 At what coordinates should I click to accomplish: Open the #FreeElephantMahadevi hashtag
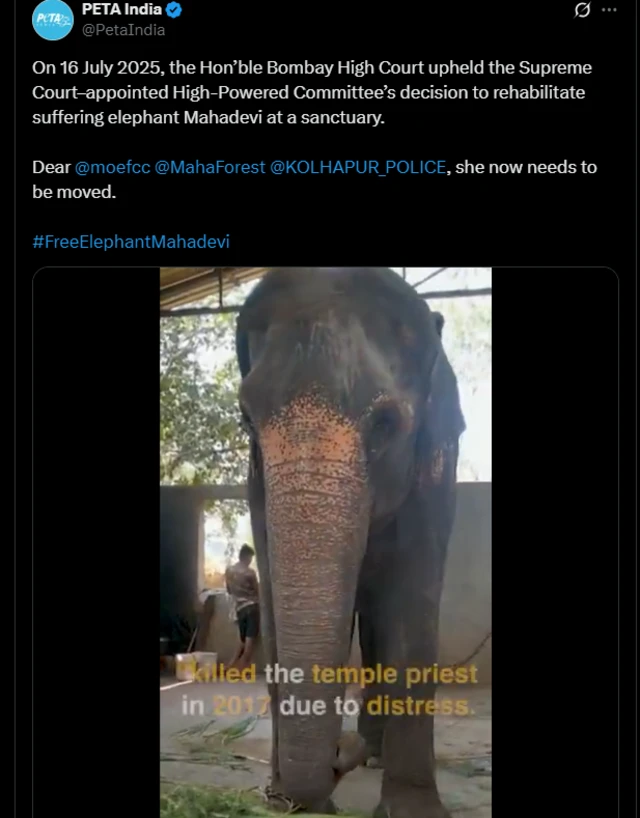tap(131, 242)
